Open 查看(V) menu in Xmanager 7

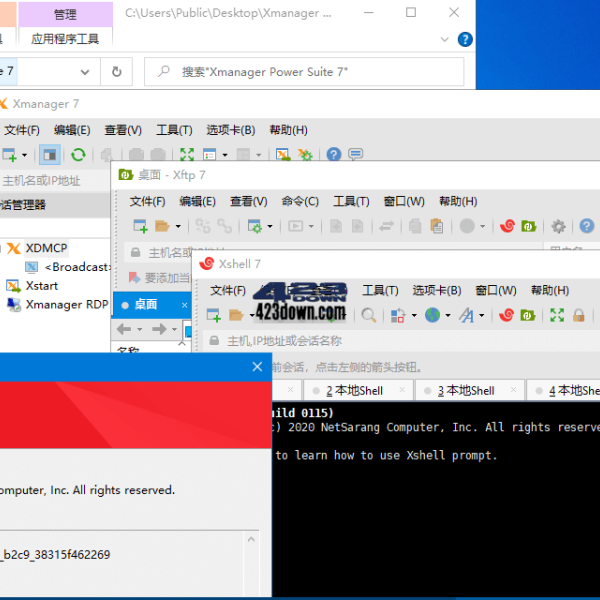pos(123,130)
